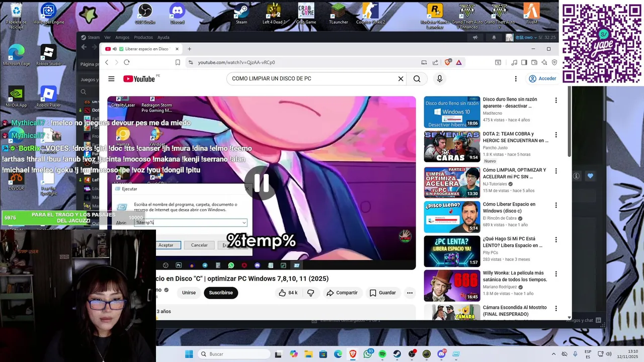Go back in the Brave browser
Image resolution: width=644 pixels, height=362 pixels.
pos(107,62)
